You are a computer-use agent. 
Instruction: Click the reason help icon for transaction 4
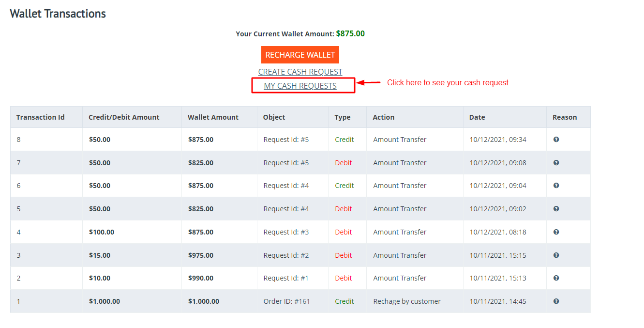pyautogui.click(x=556, y=232)
